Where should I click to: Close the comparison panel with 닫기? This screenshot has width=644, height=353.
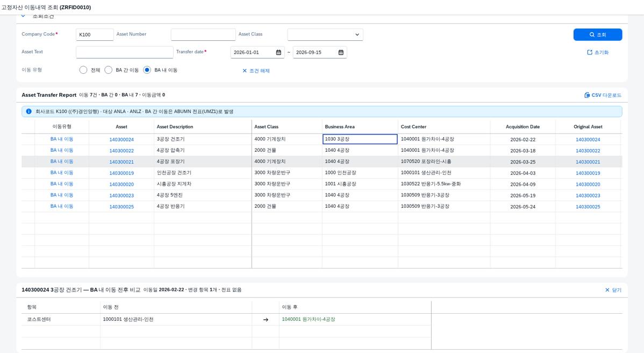pyautogui.click(x=613, y=290)
